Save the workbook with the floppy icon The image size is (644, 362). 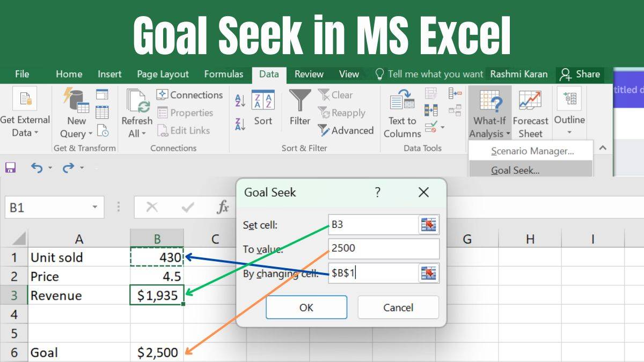pyautogui.click(x=10, y=167)
